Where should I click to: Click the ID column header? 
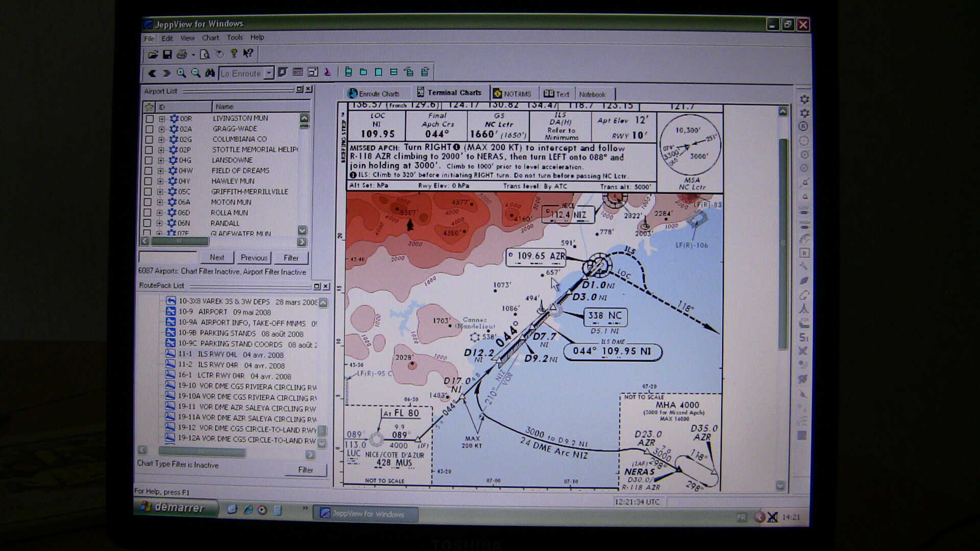(183, 107)
